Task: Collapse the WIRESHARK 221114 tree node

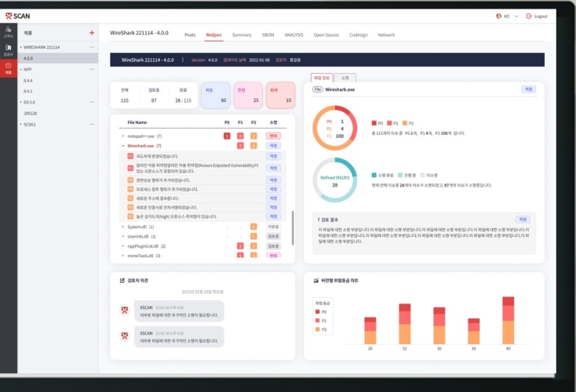Action: 20,47
